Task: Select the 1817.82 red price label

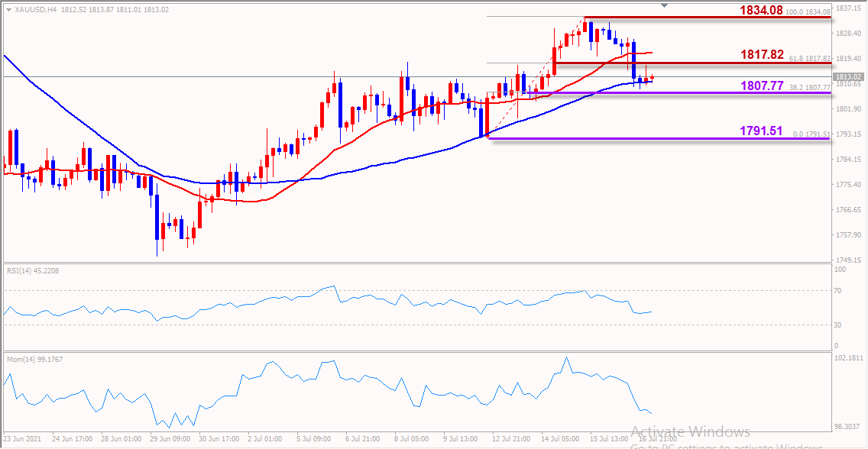Action: (x=762, y=55)
